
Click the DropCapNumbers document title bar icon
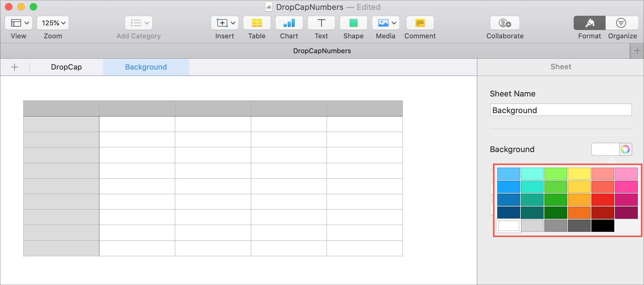coord(269,7)
